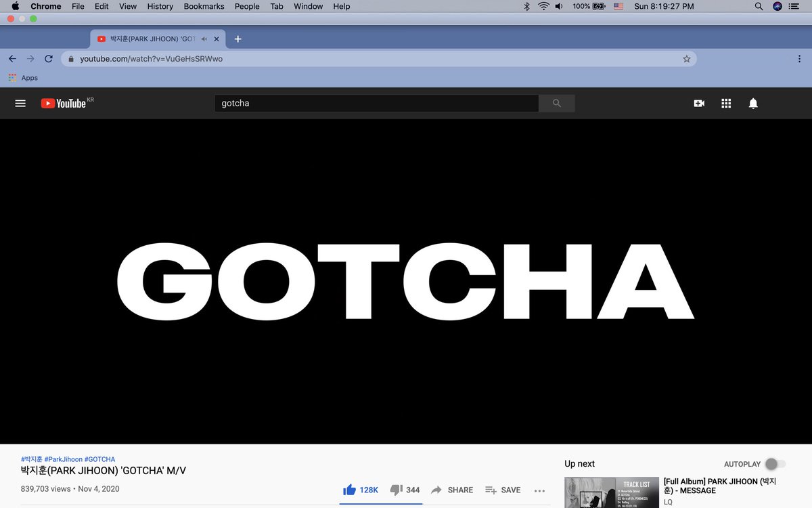The image size is (812, 508).
Task: Open Spotlight search in the menu bar
Action: point(759,6)
